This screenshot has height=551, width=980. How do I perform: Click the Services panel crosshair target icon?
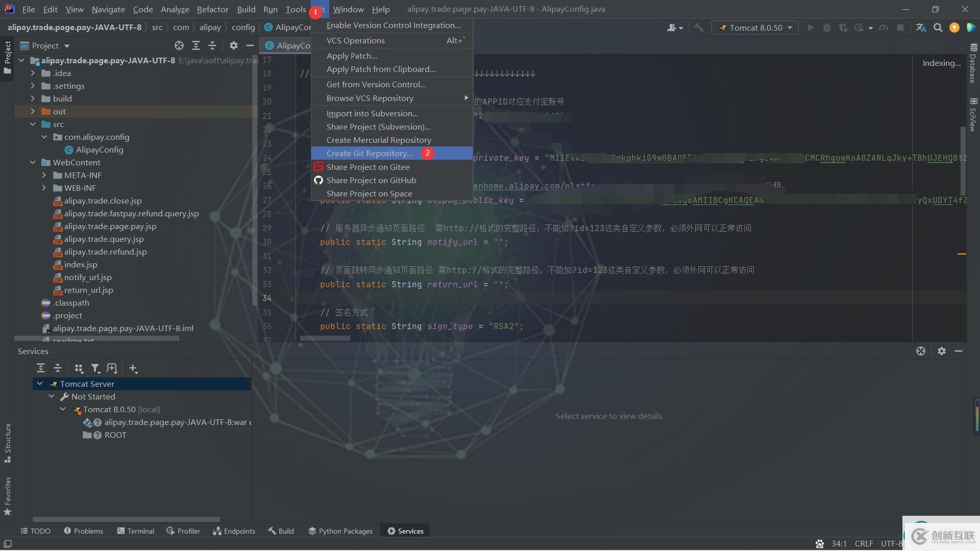921,351
